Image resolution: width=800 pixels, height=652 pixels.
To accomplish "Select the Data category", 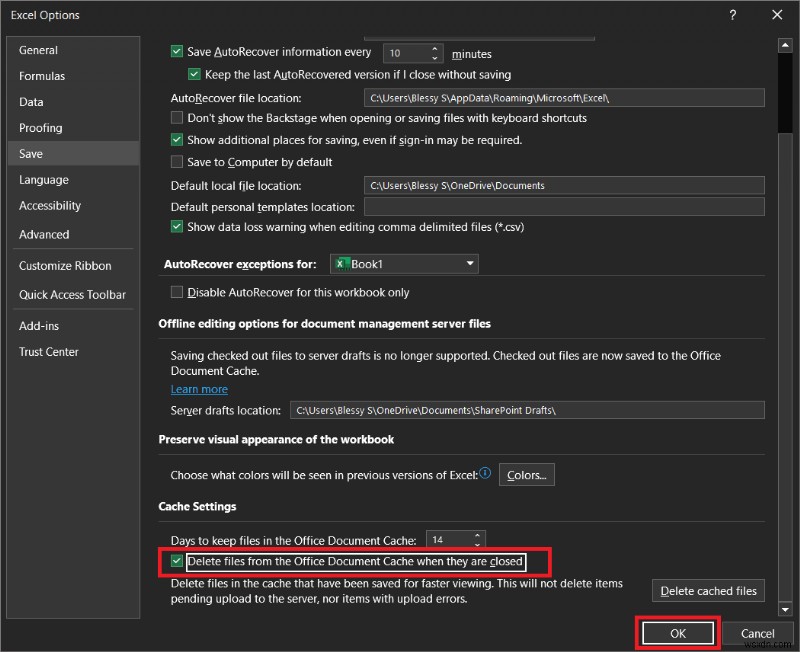I will (x=31, y=102).
